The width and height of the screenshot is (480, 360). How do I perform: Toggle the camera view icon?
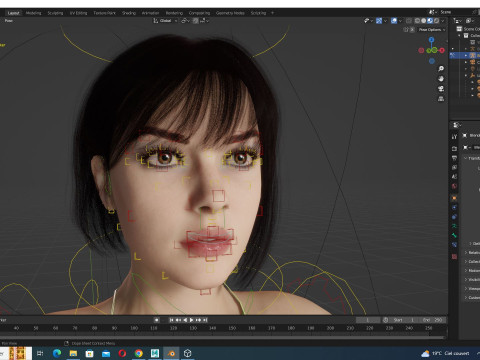coord(441,89)
